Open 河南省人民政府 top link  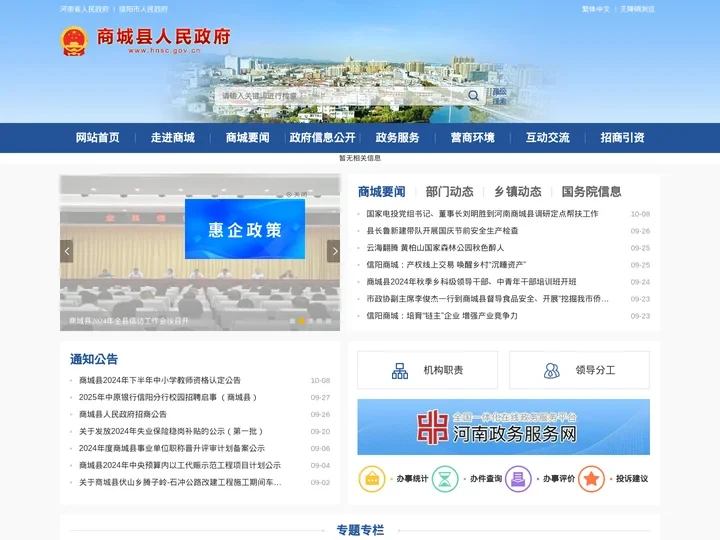point(84,9)
